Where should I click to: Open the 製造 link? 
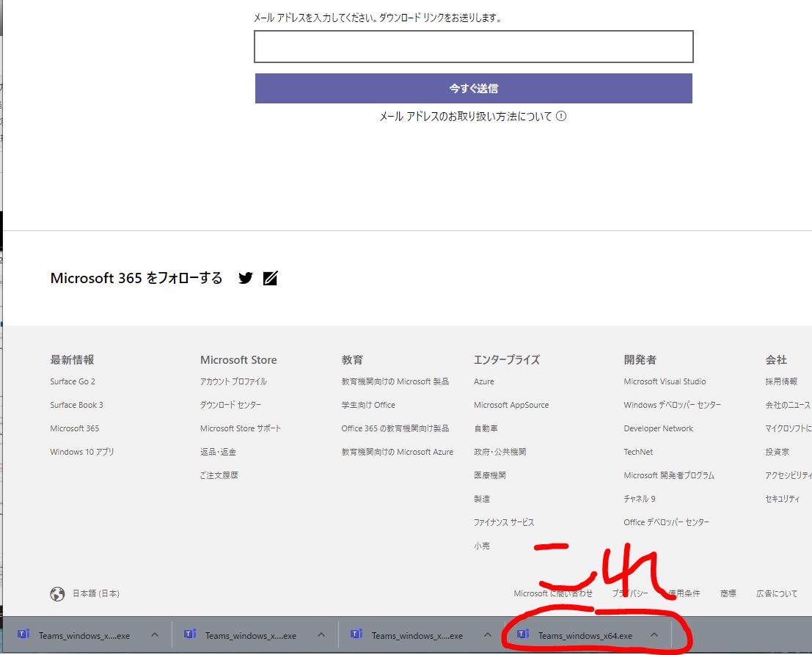(x=482, y=499)
